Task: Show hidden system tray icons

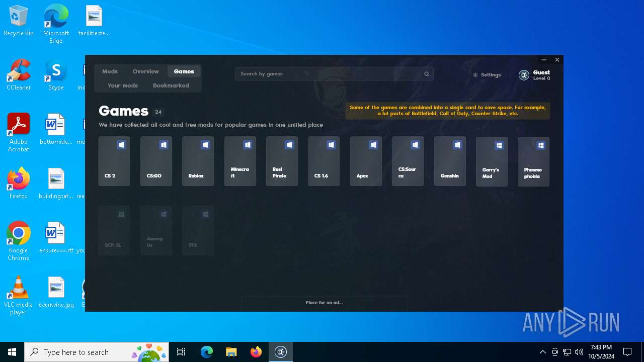Action: (x=543, y=352)
